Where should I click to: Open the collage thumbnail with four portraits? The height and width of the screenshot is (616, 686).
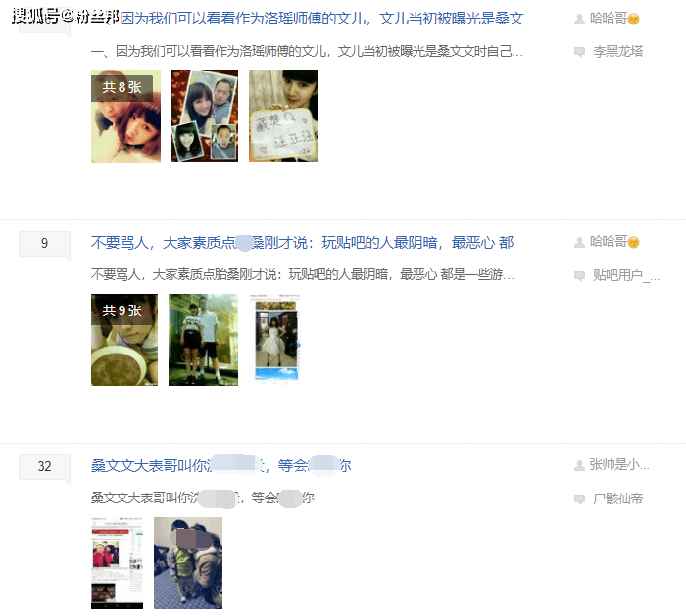(205, 116)
